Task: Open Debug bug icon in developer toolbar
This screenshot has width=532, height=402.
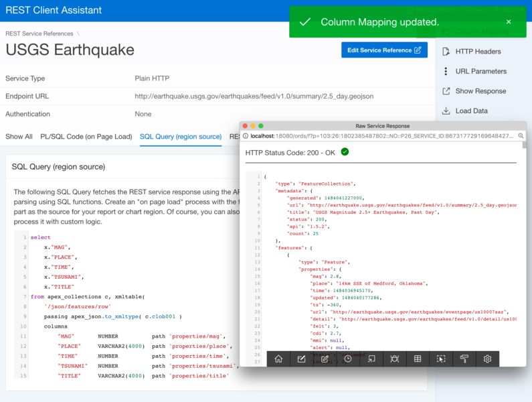Action: pos(395,359)
